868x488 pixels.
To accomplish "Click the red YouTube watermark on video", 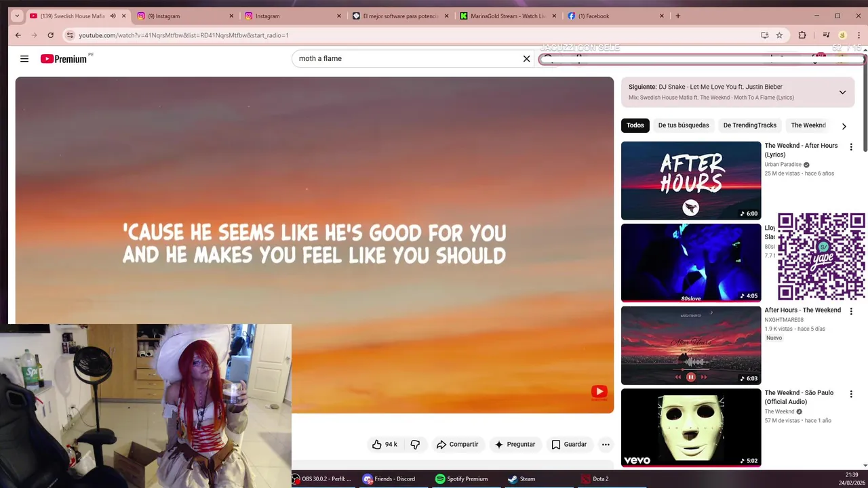I will (x=599, y=392).
